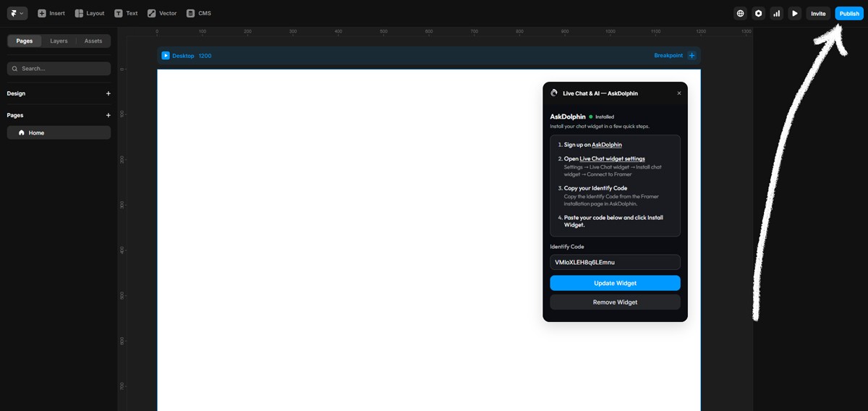Click the Breakpoint label
Screen dimensions: 868x411
668,56
